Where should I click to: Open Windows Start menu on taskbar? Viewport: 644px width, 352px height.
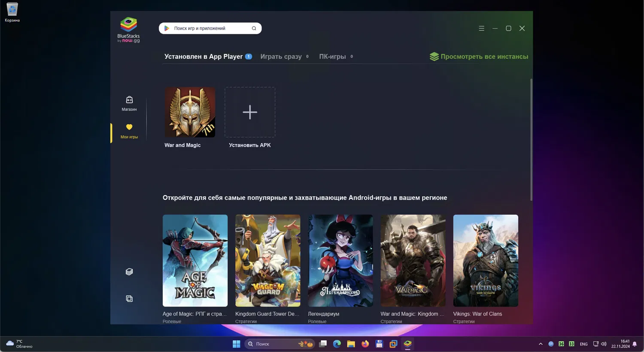coord(236,344)
